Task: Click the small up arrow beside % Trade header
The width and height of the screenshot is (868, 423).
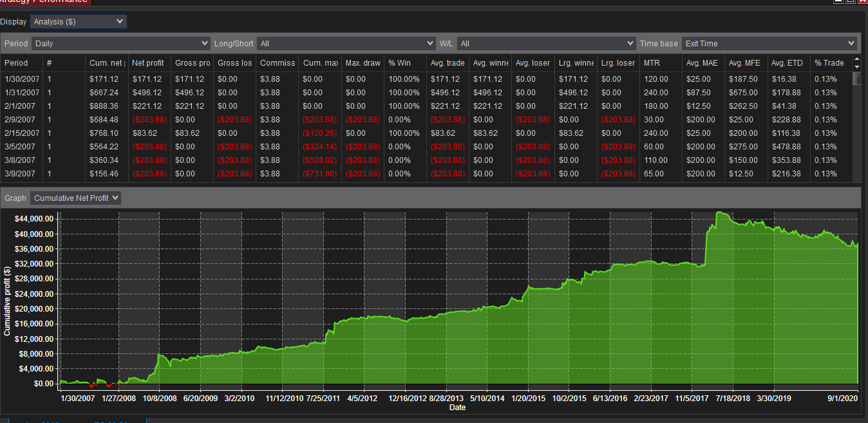Action: pyautogui.click(x=856, y=59)
